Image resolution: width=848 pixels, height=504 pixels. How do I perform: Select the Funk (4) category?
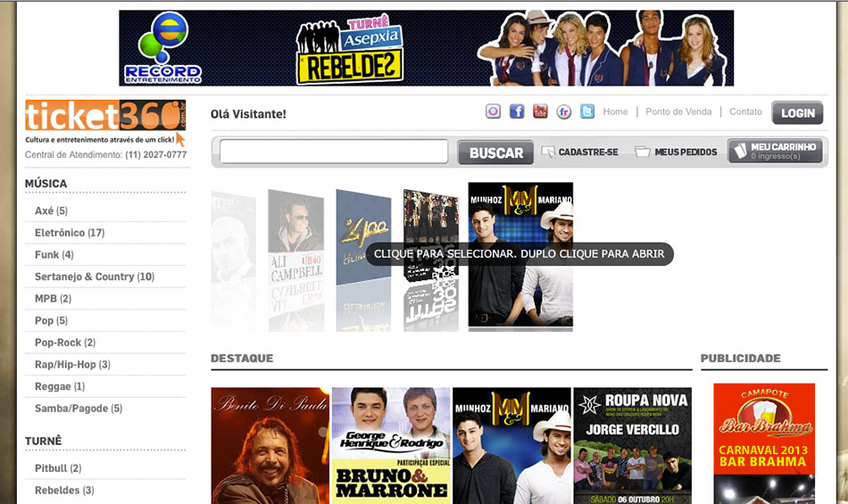(54, 254)
